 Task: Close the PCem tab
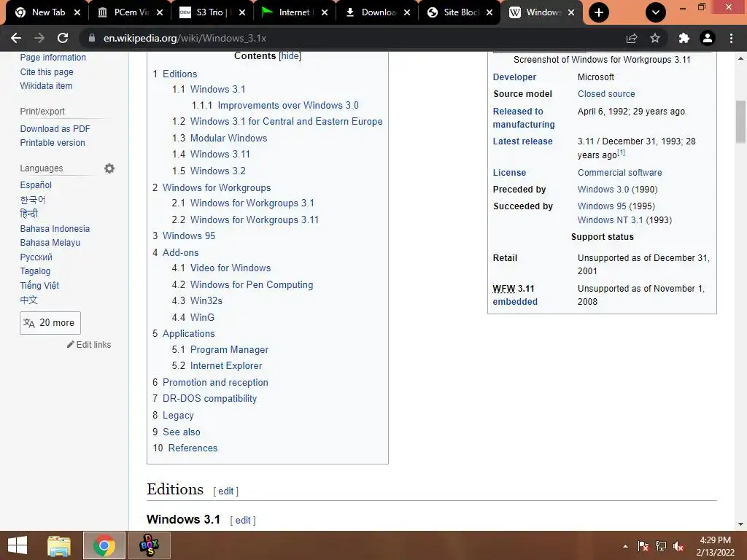[160, 12]
